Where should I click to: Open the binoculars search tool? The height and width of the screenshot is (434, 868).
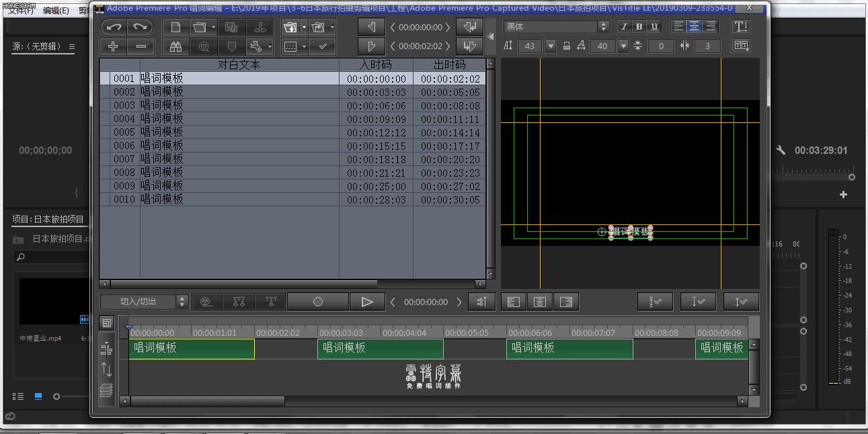click(175, 46)
